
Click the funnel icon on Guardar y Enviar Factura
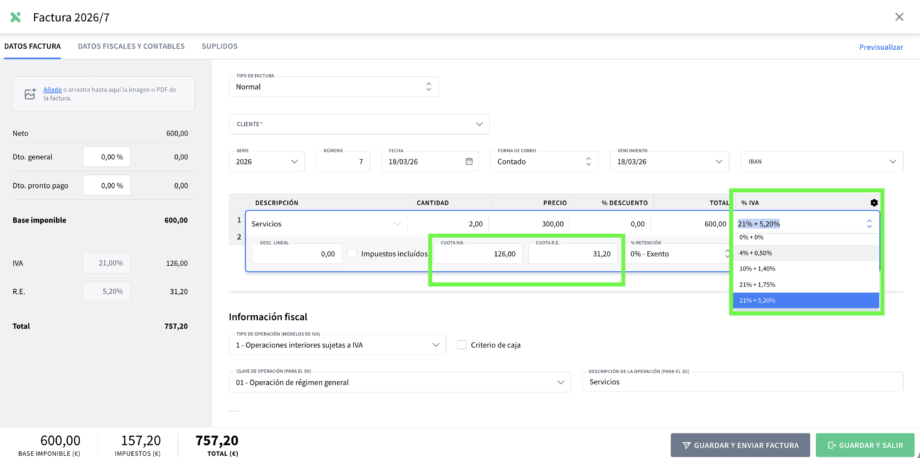(686, 445)
